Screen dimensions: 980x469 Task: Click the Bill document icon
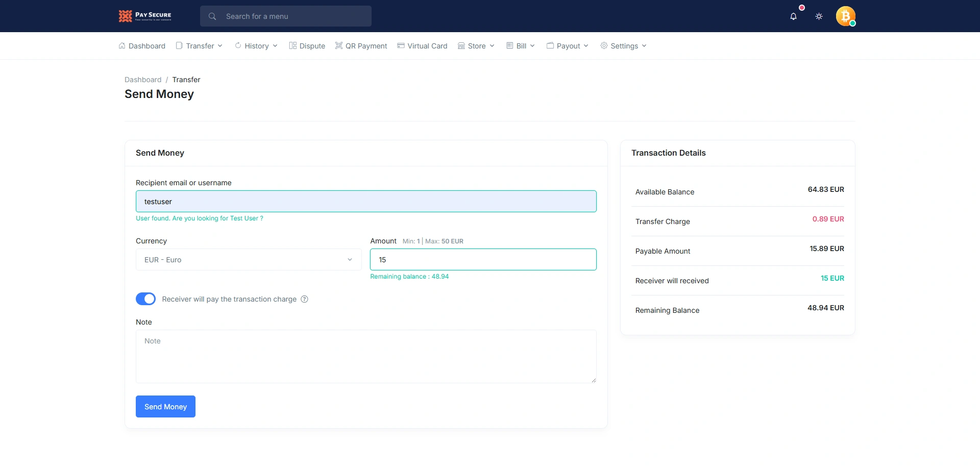509,45
